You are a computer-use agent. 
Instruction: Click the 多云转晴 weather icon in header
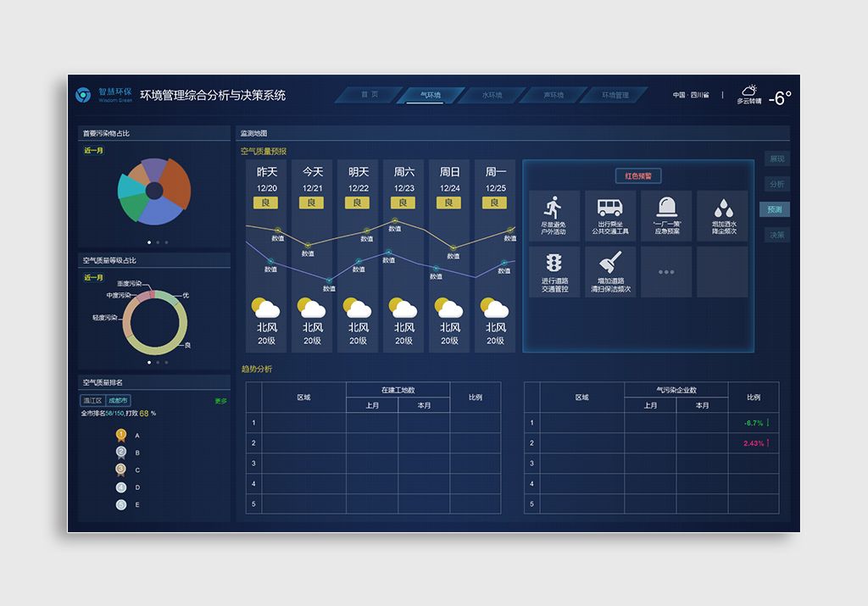click(x=749, y=90)
